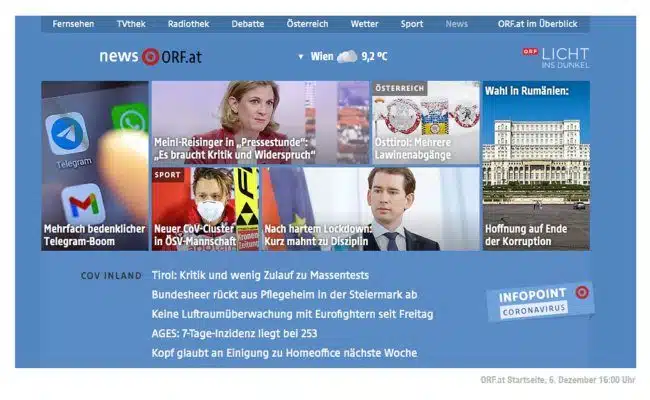Open the 9,2 °C temperature reading
The image size is (650, 400).
coord(374,56)
